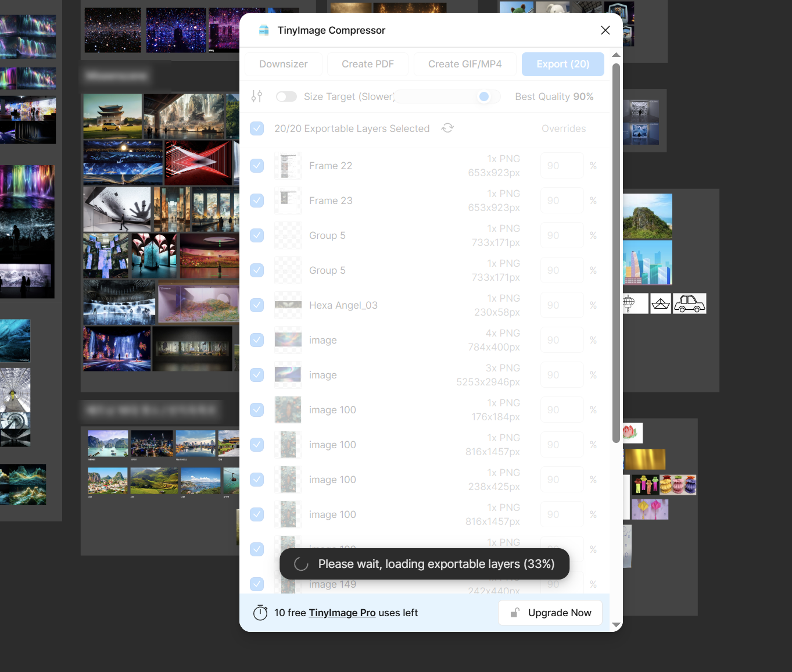
Task: Adjust the Best Quality slider handle
Action: [x=483, y=96]
